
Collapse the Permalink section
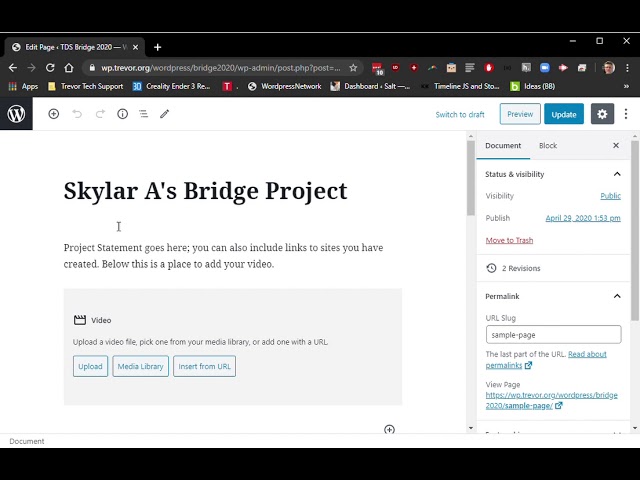(617, 296)
